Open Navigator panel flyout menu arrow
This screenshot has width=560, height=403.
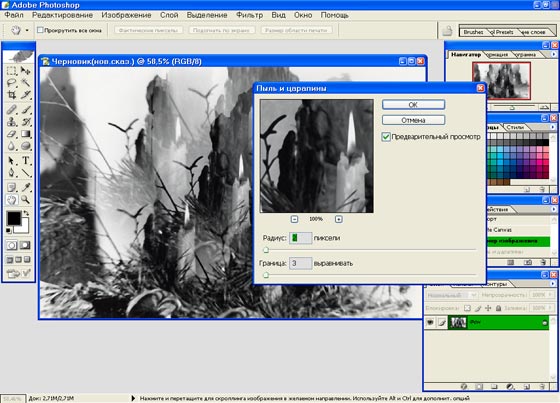click(553, 54)
